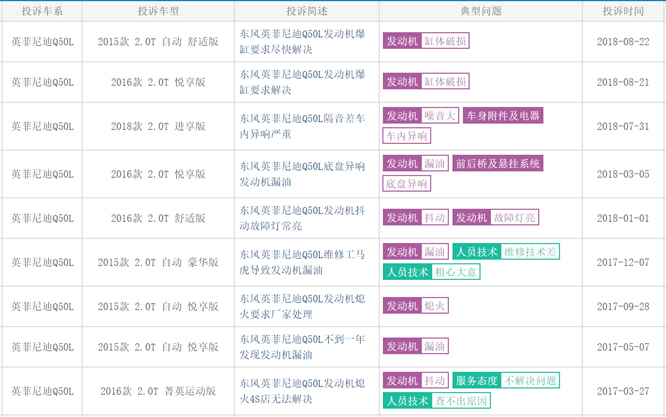Click 英菲尼迪Q50L in the 2018-01-01 row

(x=42, y=218)
